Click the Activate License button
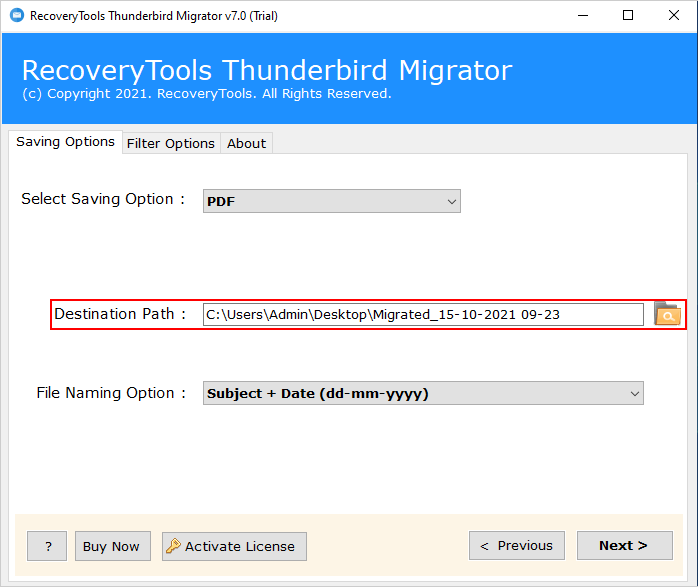 234,546
